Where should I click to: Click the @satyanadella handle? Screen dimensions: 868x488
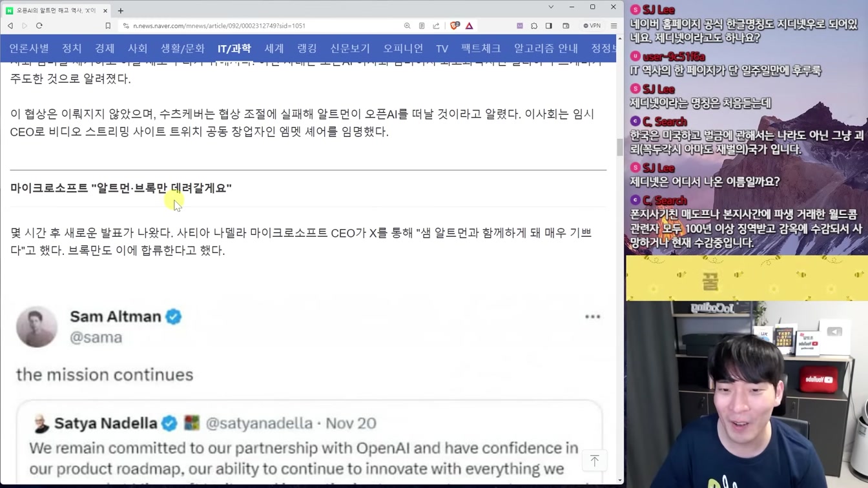pos(259,423)
